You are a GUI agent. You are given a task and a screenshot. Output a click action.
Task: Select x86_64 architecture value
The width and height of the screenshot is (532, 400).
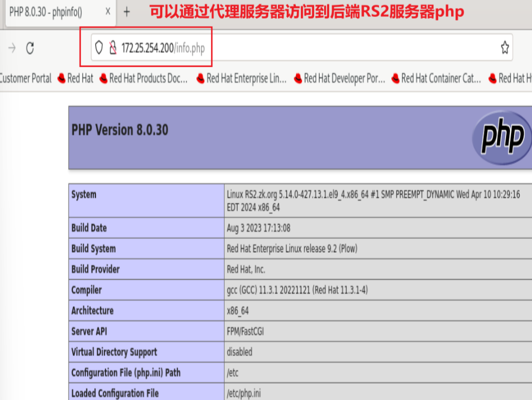[x=238, y=311]
